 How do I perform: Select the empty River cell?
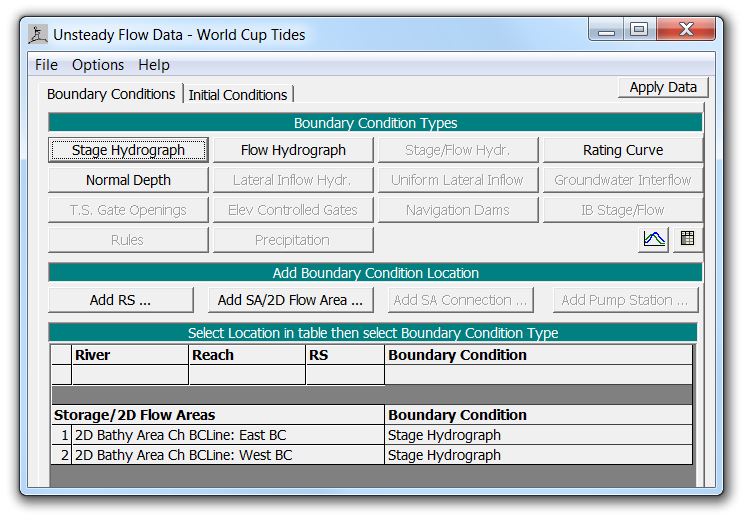click(x=130, y=375)
